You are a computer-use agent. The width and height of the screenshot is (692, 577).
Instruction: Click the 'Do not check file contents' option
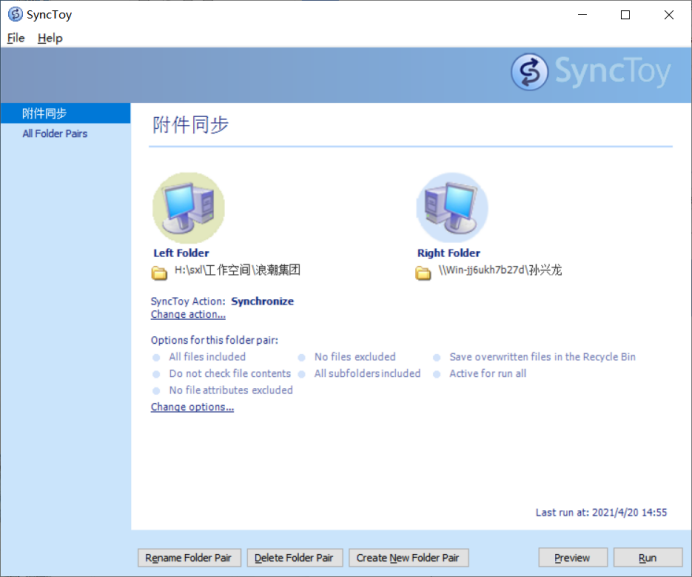tap(230, 373)
